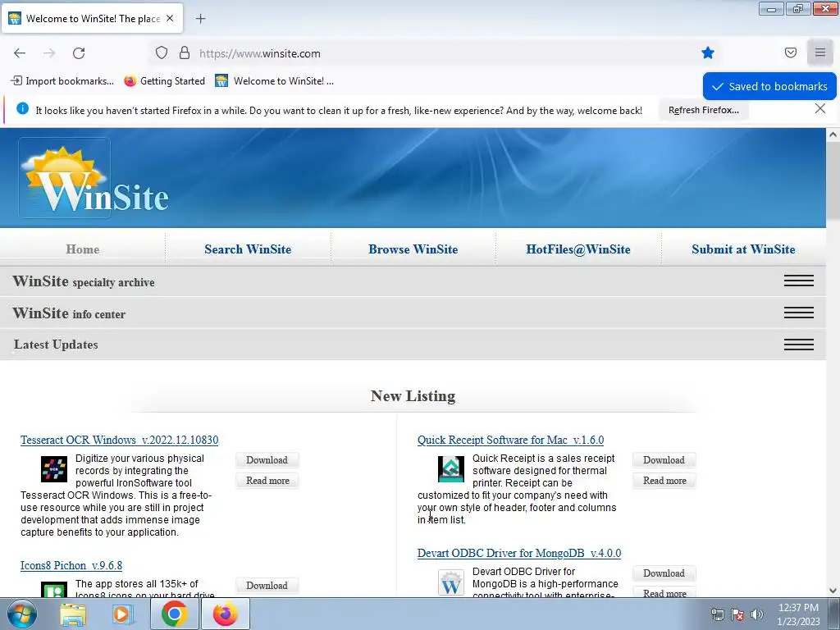The width and height of the screenshot is (840, 630).
Task: Close the WinSite tab
Action: click(170, 18)
